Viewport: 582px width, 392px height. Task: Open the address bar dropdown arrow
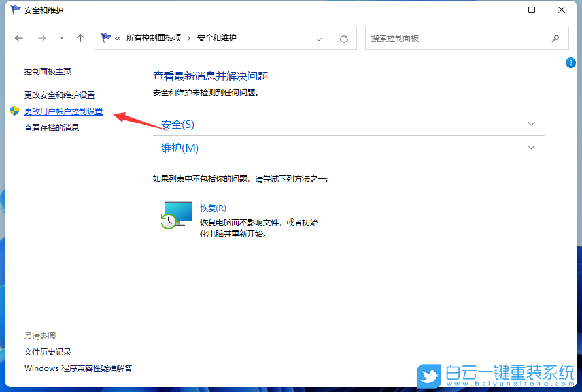click(319, 38)
